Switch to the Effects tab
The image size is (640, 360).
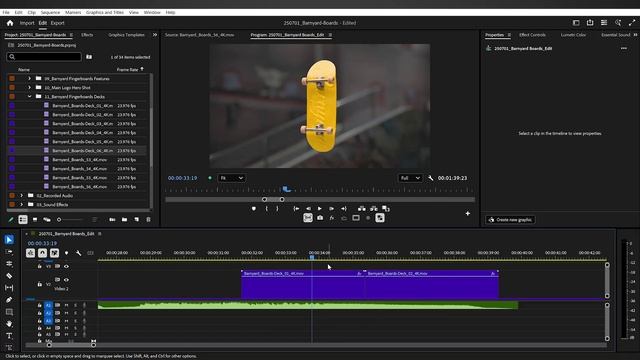87,35
